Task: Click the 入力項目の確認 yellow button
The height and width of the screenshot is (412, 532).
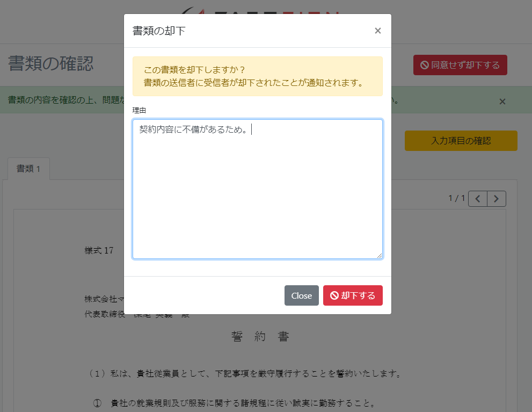Action: pyautogui.click(x=461, y=141)
